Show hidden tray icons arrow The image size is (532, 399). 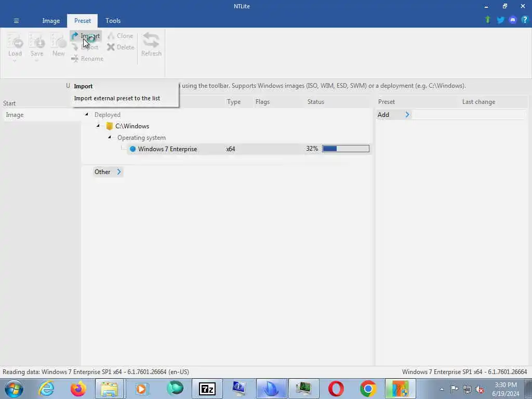point(442,389)
